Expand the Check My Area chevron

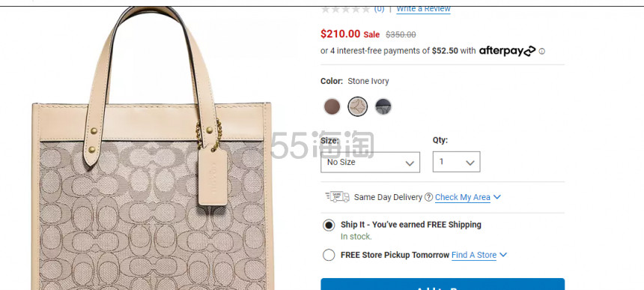pos(497,197)
